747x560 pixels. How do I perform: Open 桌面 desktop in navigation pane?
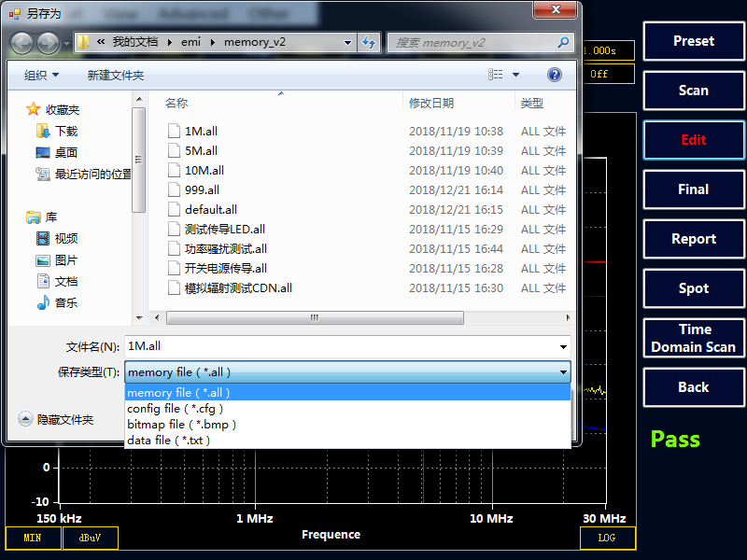pyautogui.click(x=65, y=152)
